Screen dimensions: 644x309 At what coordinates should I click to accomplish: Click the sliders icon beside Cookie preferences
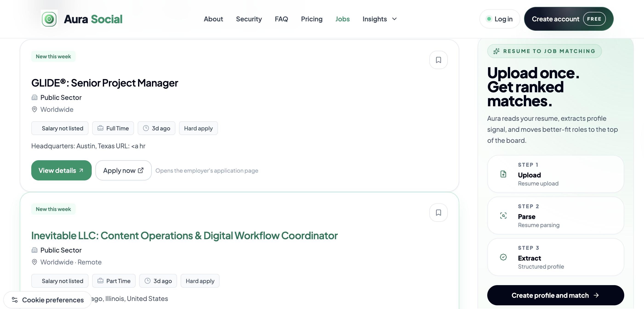click(x=14, y=300)
